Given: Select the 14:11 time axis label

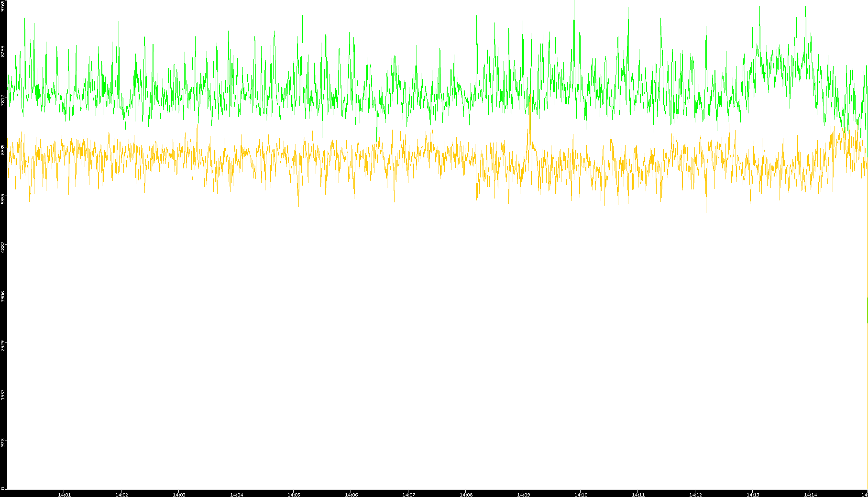Looking at the screenshot, I should [638, 495].
